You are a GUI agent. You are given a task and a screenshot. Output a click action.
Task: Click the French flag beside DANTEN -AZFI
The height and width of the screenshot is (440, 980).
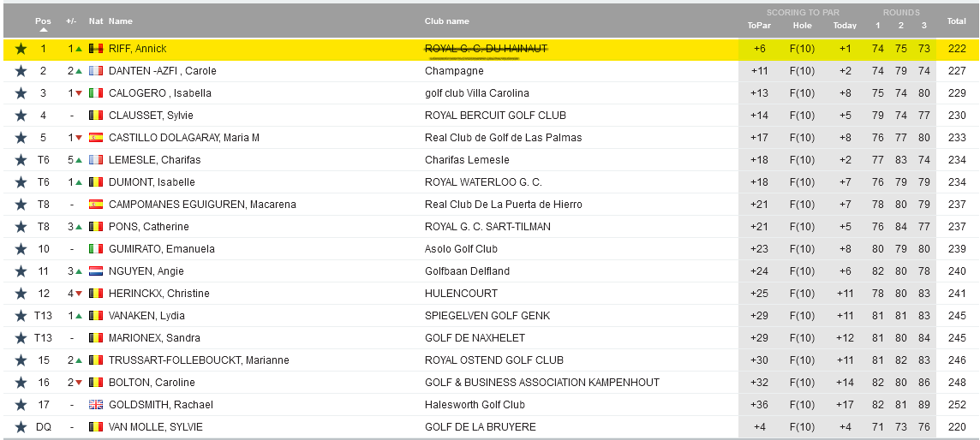[x=96, y=71]
